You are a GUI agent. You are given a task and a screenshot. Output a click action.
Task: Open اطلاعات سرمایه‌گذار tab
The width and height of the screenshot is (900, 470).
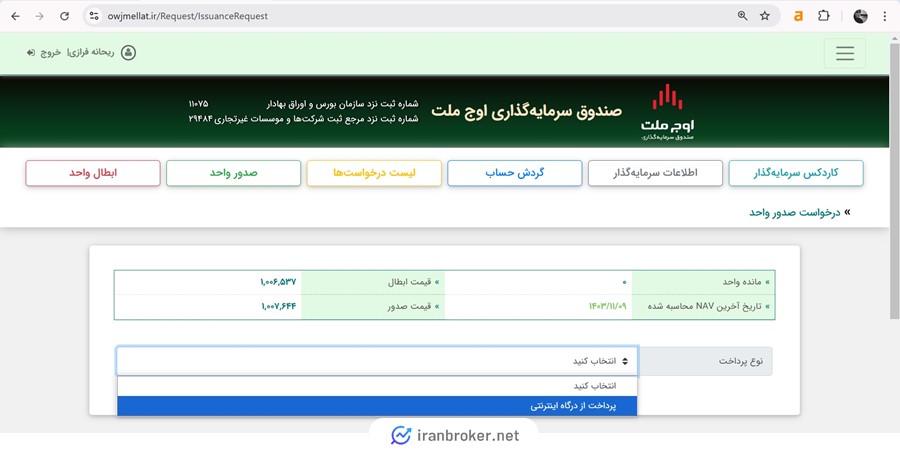(655, 173)
